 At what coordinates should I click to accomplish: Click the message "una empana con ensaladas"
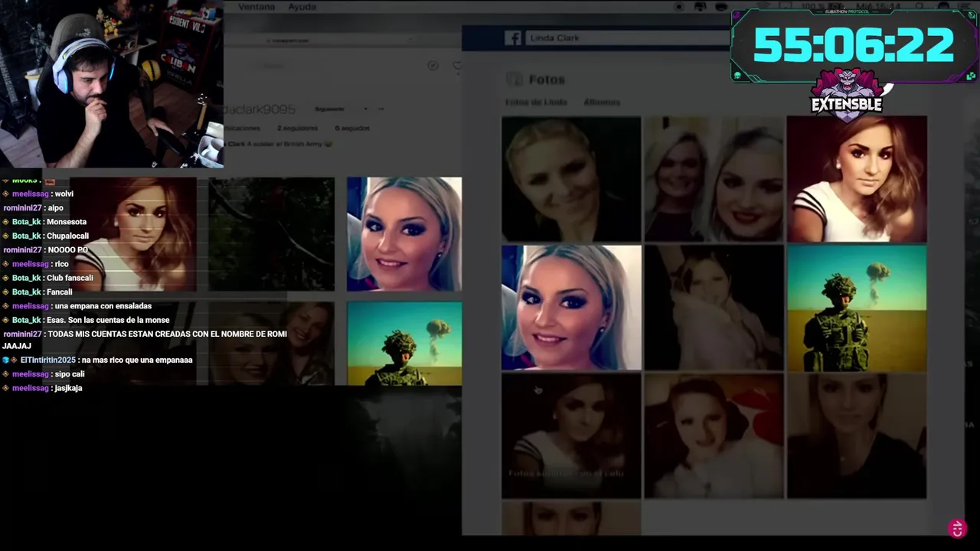(x=103, y=306)
